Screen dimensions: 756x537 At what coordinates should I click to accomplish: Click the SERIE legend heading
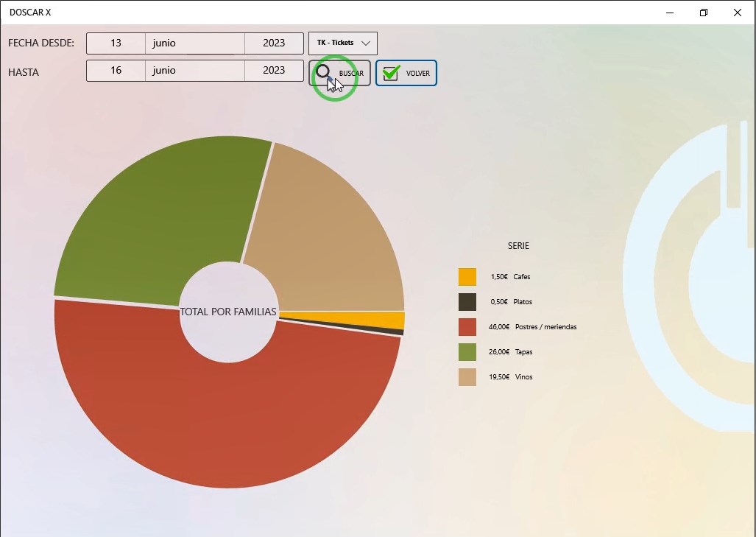point(518,246)
